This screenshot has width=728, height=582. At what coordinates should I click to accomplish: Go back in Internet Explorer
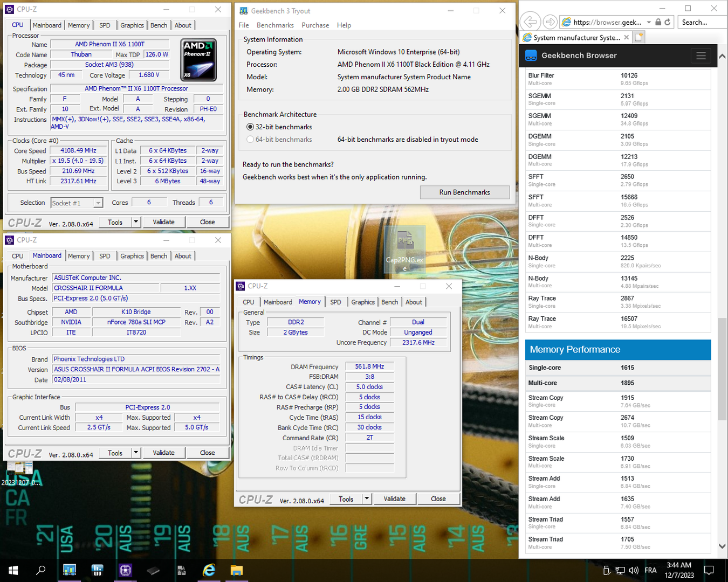click(530, 22)
